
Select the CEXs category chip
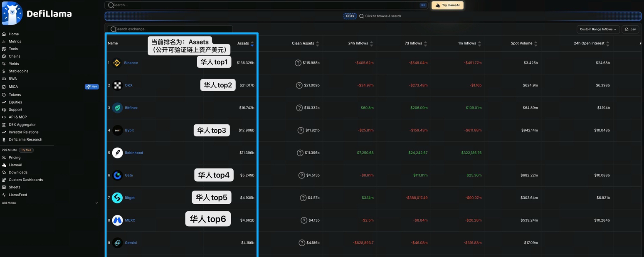350,16
